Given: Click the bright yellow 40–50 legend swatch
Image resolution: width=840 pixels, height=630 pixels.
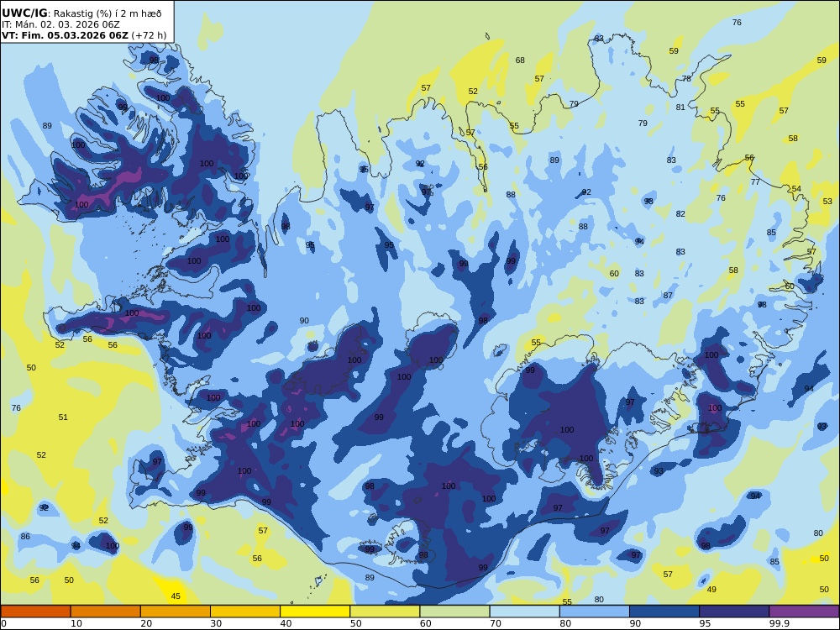Looking at the screenshot, I should 315,612.
